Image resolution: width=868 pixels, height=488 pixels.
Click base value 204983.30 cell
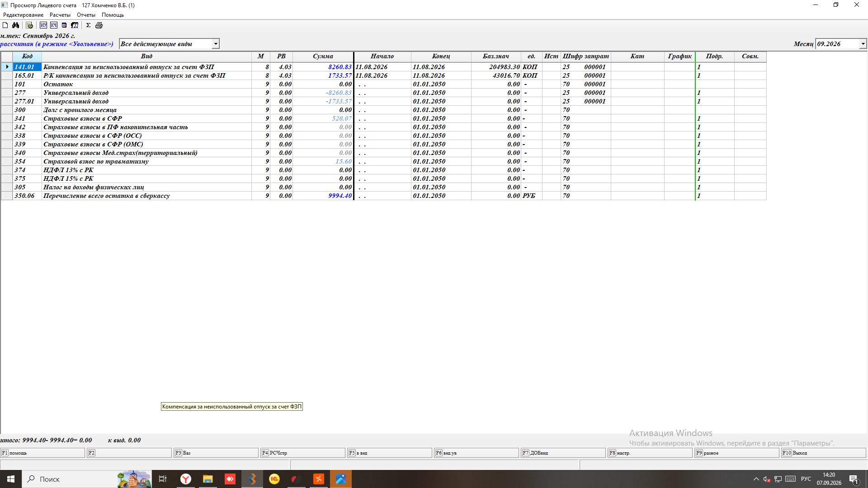[x=496, y=67]
